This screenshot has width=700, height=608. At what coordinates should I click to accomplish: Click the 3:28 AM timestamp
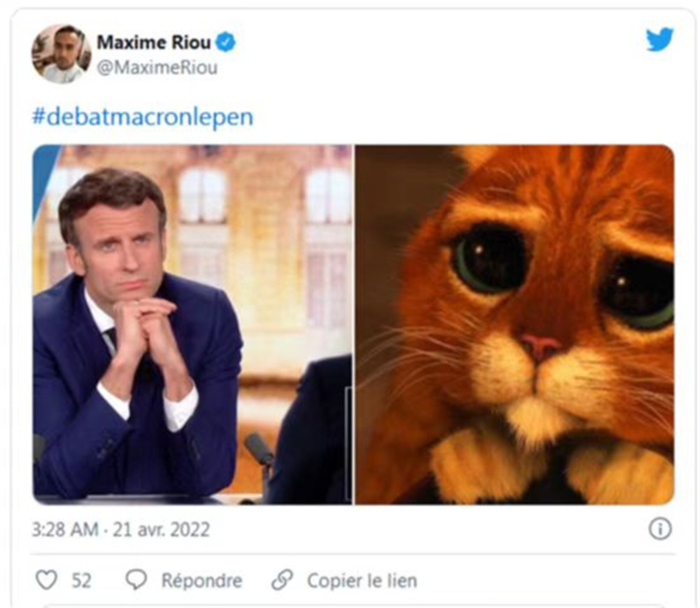pyautogui.click(x=65, y=530)
